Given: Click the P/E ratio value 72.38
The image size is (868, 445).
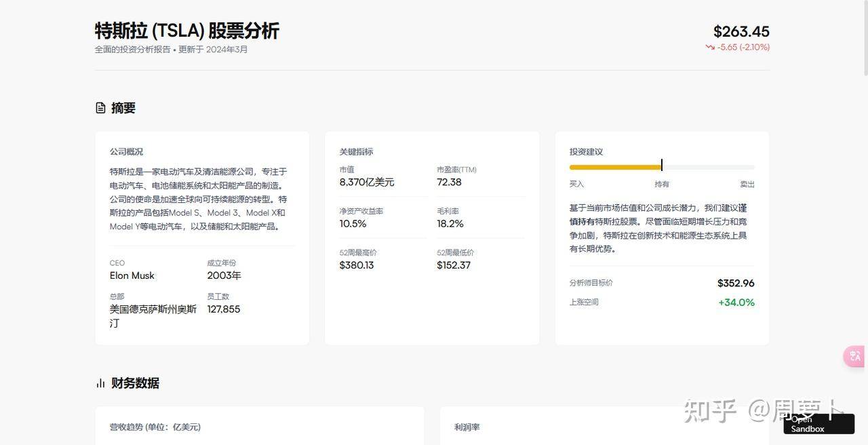Looking at the screenshot, I should pos(449,182).
